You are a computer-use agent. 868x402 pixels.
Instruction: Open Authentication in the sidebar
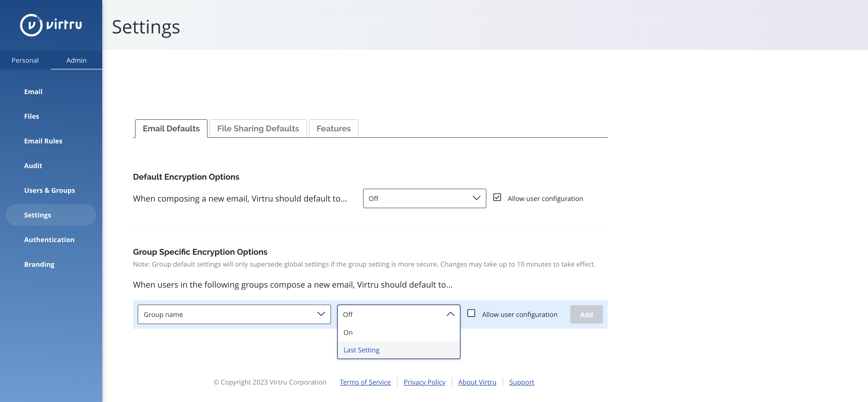(x=49, y=240)
